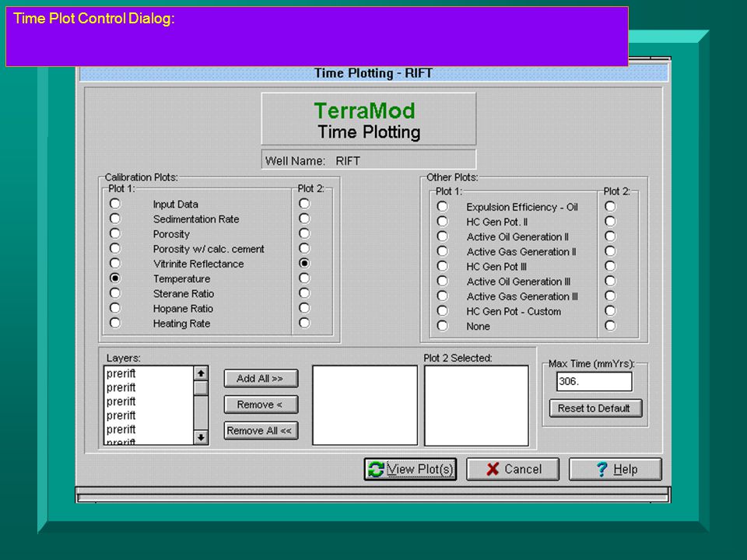Click the Remove < button

point(261,404)
